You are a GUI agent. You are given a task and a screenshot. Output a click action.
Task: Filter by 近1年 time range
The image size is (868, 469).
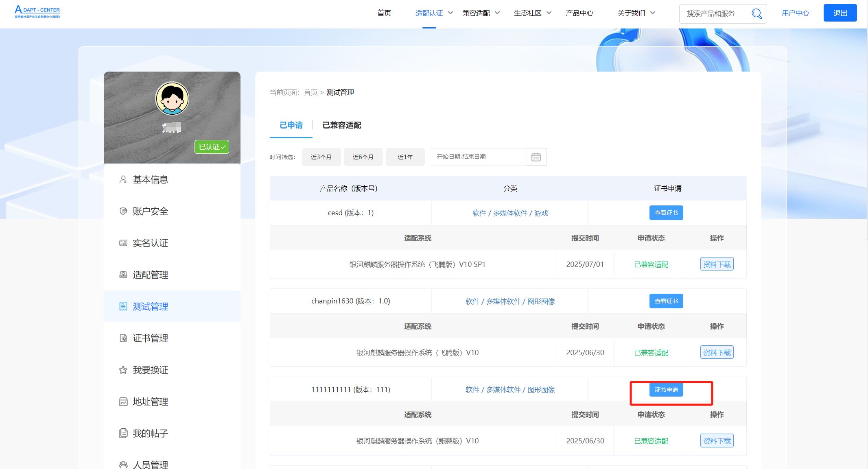[x=405, y=157]
